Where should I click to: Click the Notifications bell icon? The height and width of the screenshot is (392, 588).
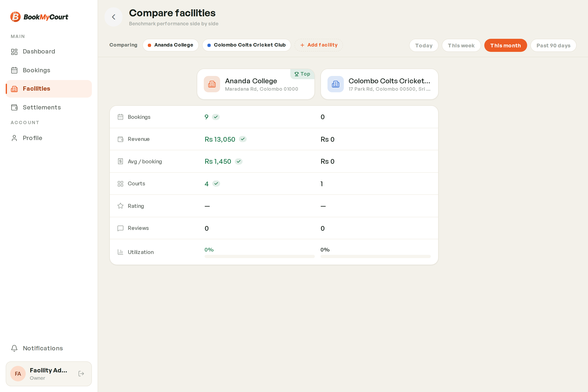(14, 348)
